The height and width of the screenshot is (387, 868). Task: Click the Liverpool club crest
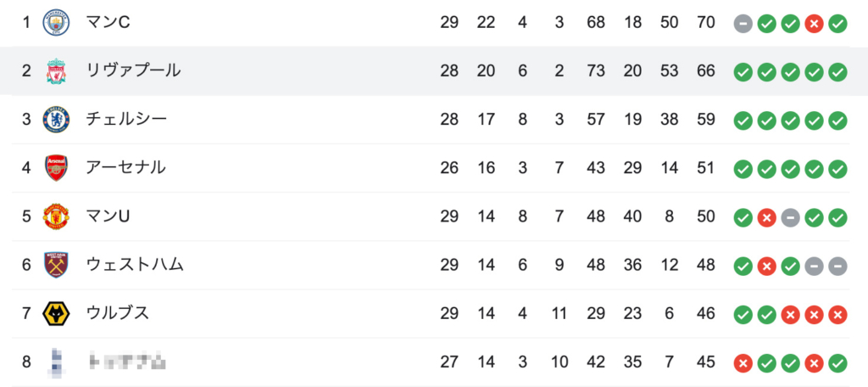click(57, 71)
